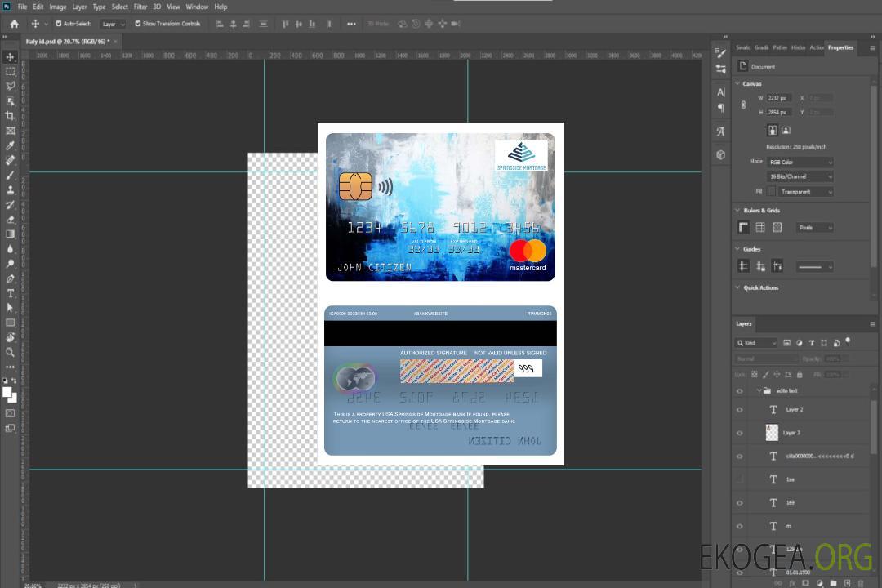The width and height of the screenshot is (882, 588).
Task: Click the Home icon in options bar
Action: (x=14, y=24)
